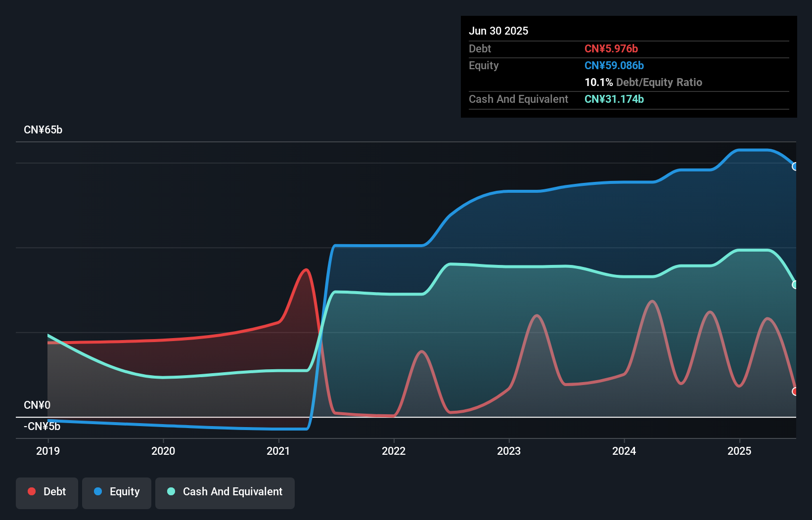Click the CN¥59.086b equity value
The image size is (812, 520).
coord(614,65)
